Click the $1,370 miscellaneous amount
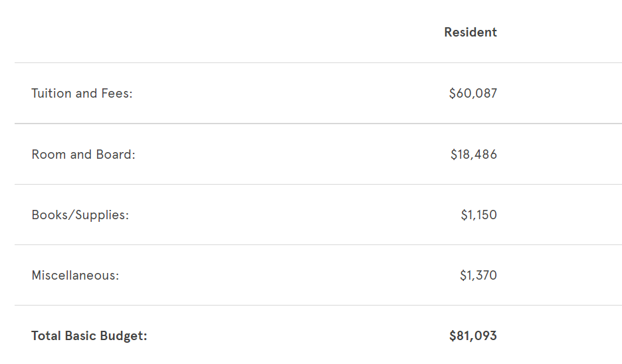Screen dimensions: 622x364 coord(478,275)
